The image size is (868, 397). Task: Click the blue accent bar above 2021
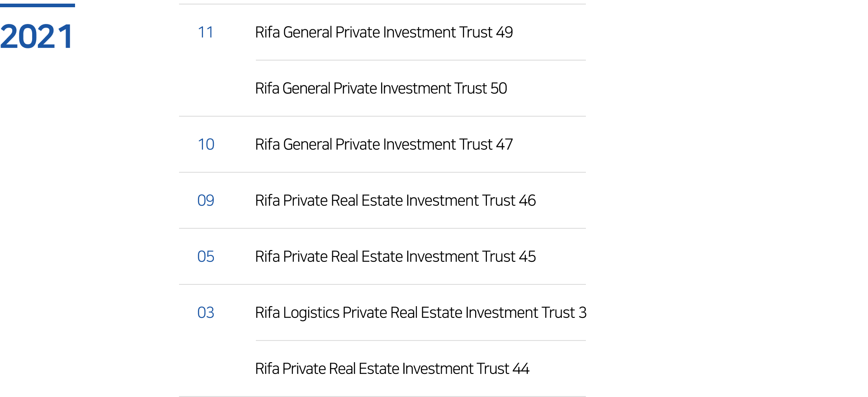38,5
